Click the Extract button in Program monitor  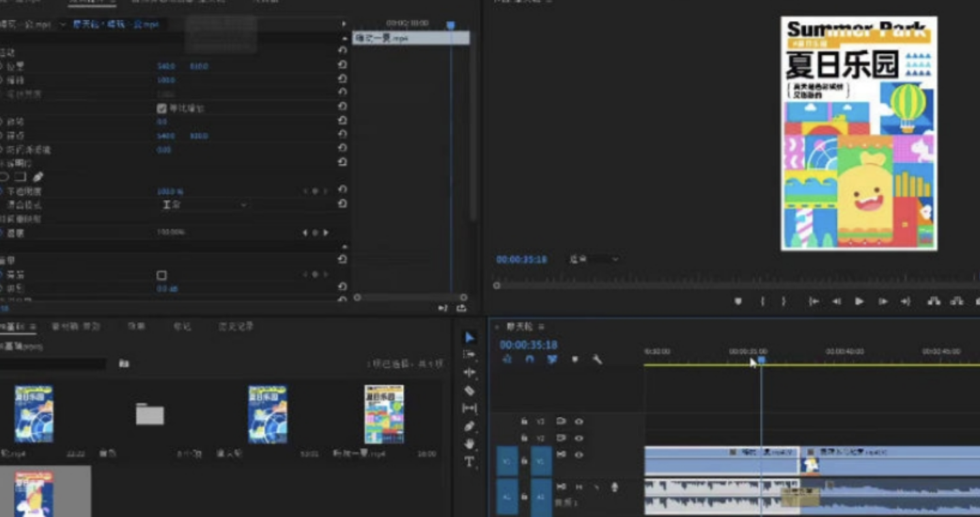(x=957, y=301)
